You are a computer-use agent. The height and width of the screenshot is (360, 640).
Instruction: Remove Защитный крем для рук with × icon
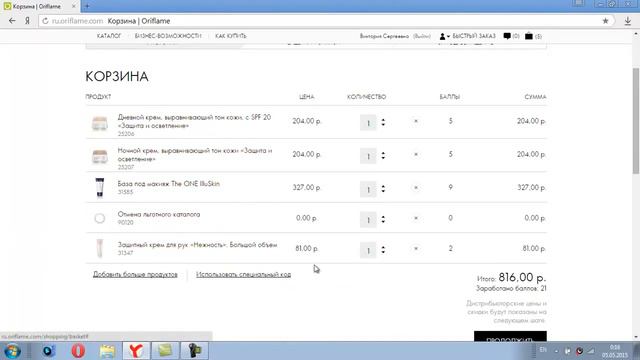(416, 249)
